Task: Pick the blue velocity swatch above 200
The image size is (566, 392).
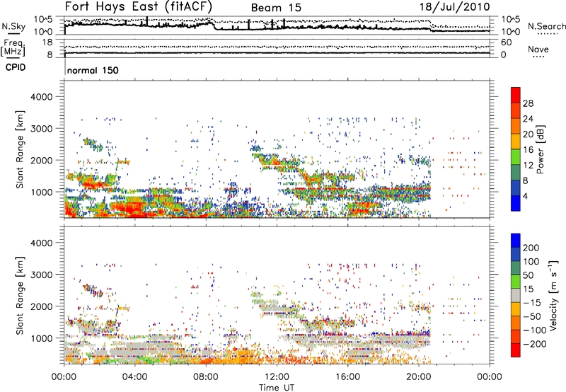Action: (x=516, y=241)
